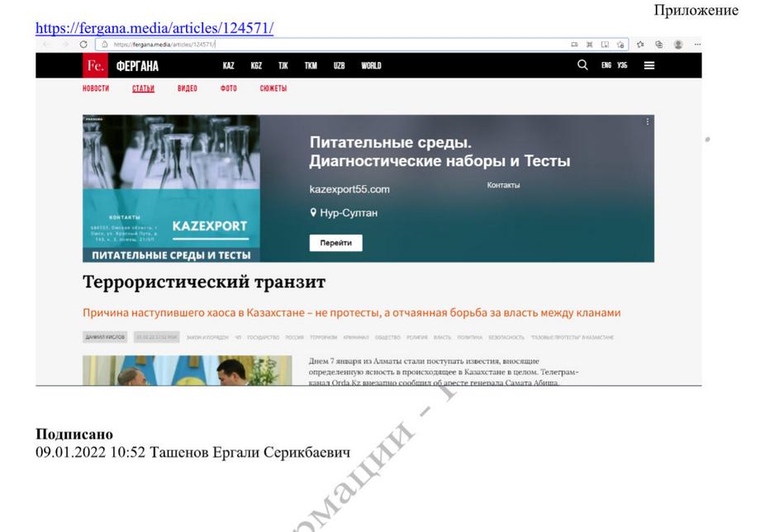The width and height of the screenshot is (760, 532).
Task: Click the Контакты ad link
Action: click(503, 185)
